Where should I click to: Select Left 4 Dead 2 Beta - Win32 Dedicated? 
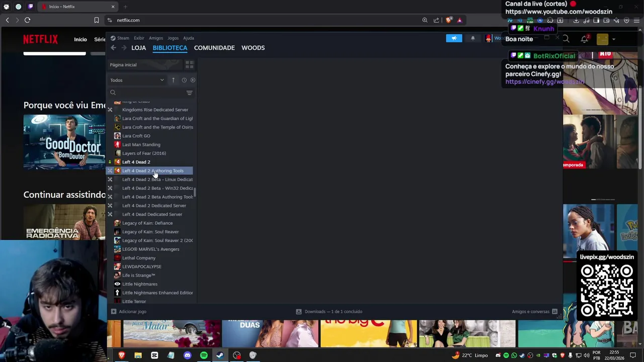tap(151, 188)
